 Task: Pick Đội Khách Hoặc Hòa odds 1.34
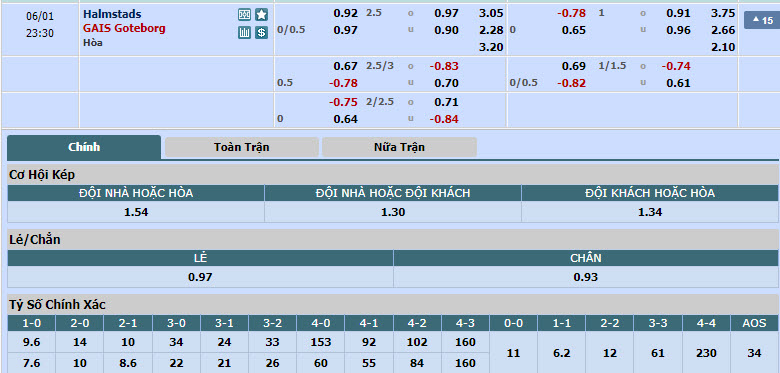tap(650, 212)
